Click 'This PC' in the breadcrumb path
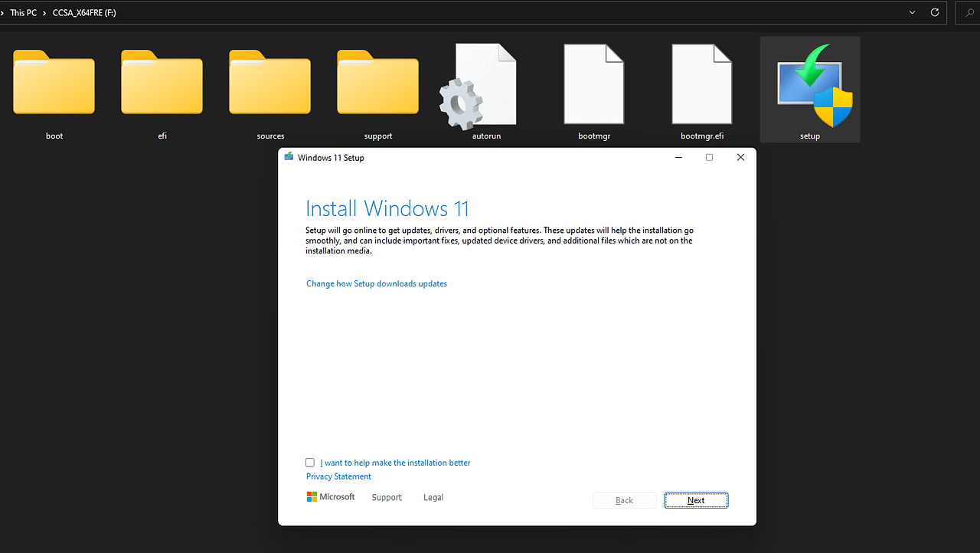 pos(23,13)
